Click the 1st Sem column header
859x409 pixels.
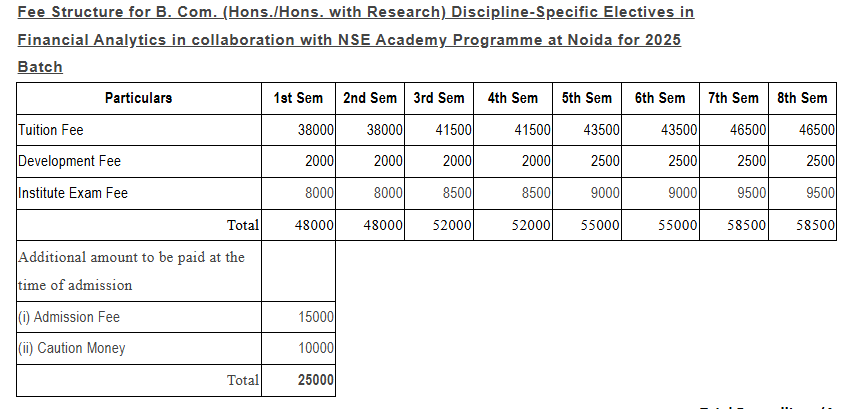[x=298, y=98]
